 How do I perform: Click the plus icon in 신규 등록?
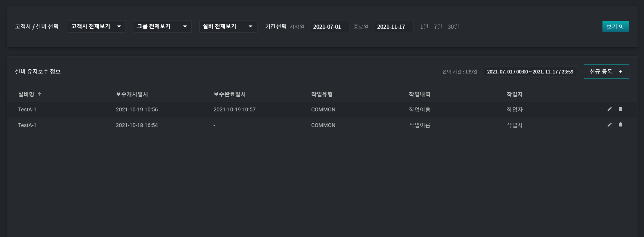point(620,72)
